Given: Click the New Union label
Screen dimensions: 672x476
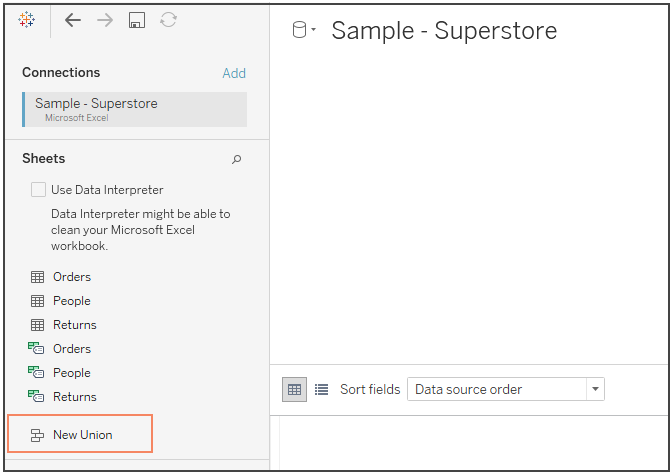Looking at the screenshot, I should [83, 435].
